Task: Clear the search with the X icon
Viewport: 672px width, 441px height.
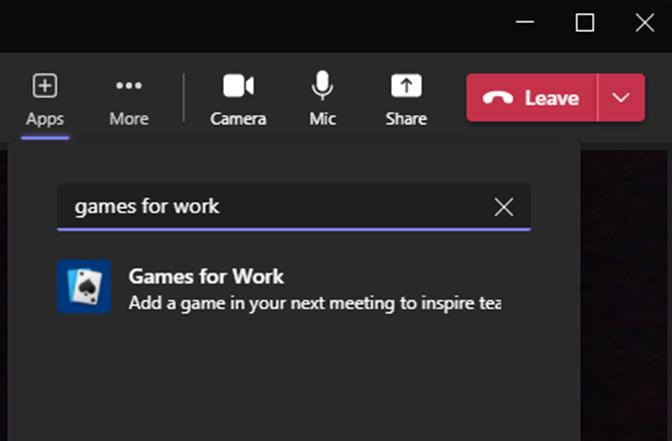Action: tap(504, 207)
